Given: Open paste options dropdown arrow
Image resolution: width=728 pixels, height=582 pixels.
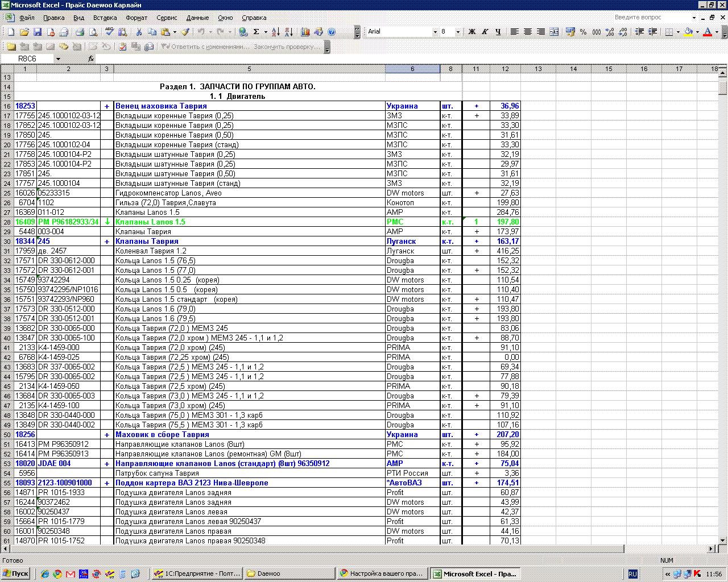Looking at the screenshot, I should [x=174, y=32].
